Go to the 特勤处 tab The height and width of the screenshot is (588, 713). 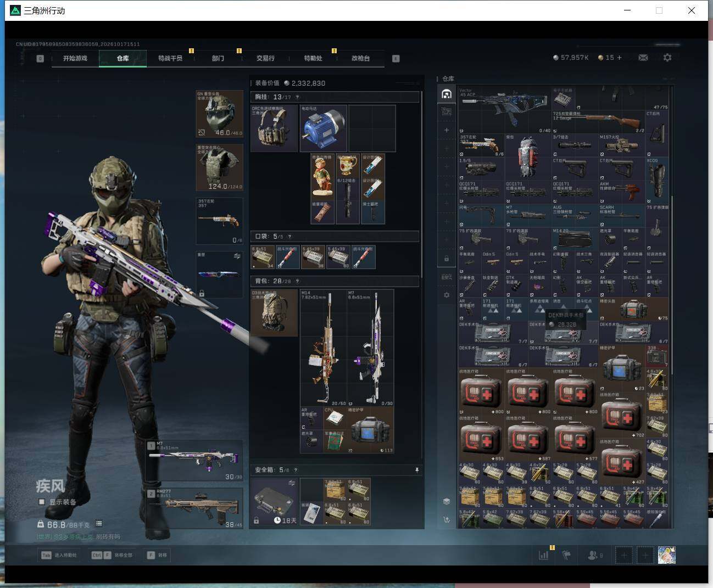coord(313,58)
